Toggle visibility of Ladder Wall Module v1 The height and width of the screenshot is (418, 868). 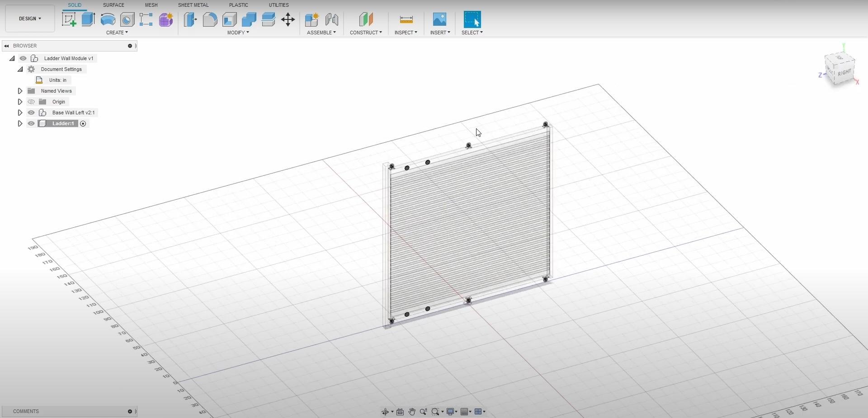(23, 58)
